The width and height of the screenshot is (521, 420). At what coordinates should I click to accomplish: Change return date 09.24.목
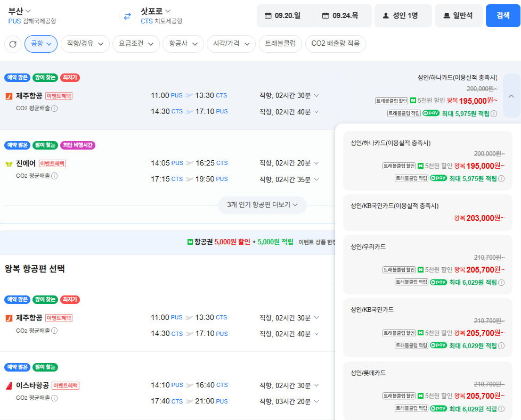343,15
